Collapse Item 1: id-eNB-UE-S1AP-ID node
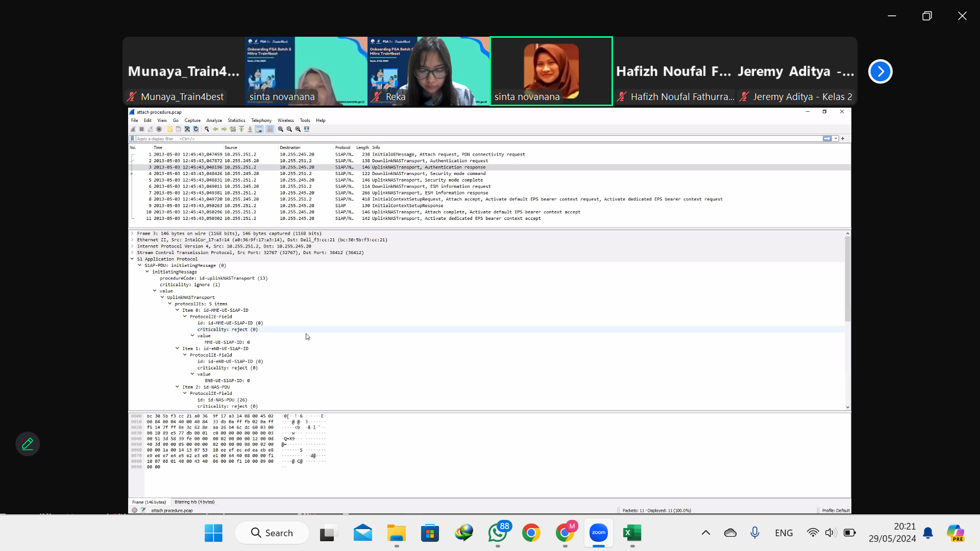The image size is (980, 551). [178, 348]
